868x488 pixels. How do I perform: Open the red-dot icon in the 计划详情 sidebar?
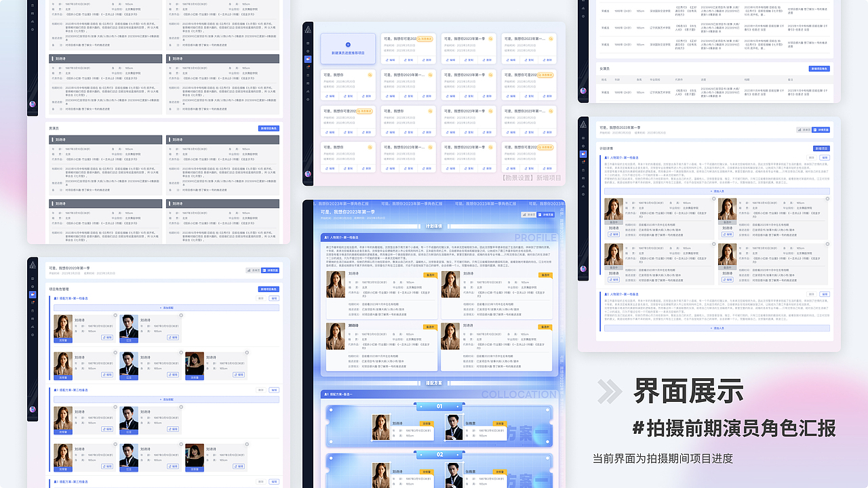583,162
